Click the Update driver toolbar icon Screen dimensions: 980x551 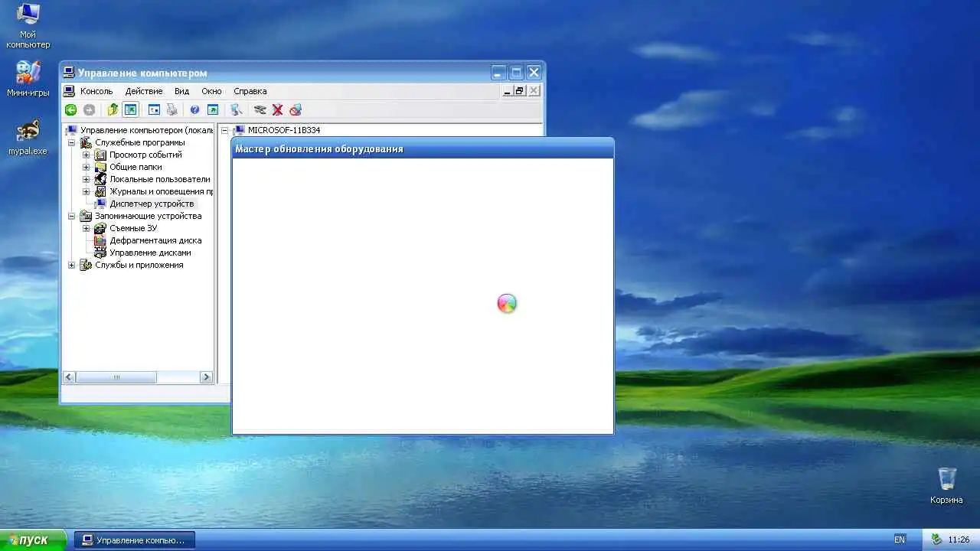coord(260,110)
